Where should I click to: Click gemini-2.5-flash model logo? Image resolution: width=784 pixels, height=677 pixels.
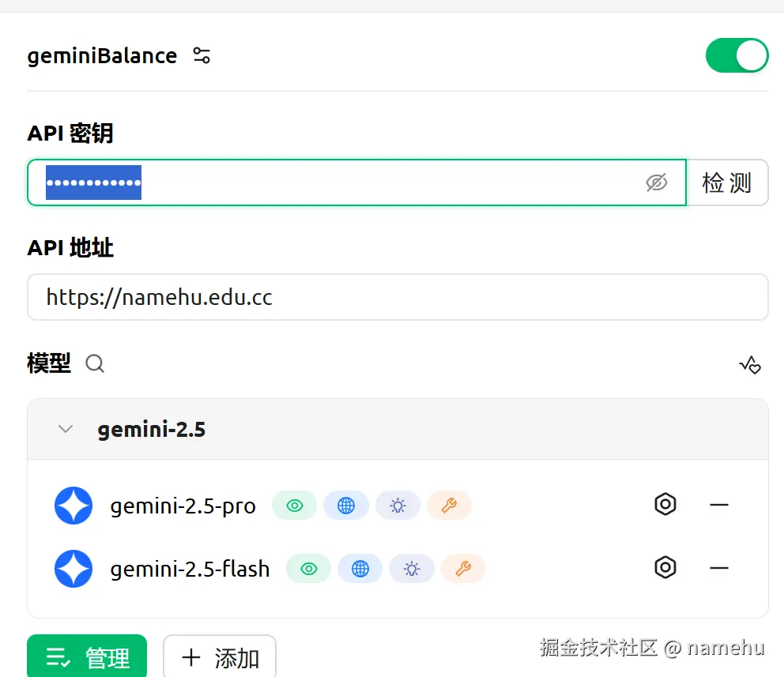(x=73, y=569)
